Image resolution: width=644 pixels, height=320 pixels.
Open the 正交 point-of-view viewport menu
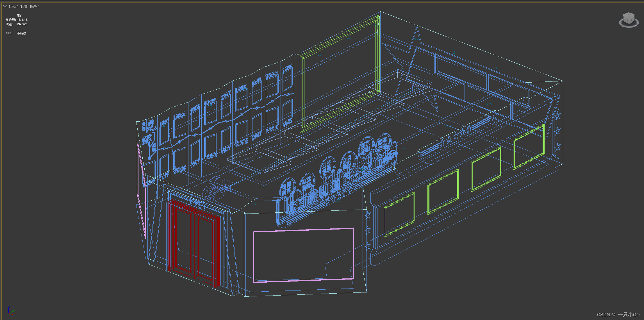pyautogui.click(x=13, y=6)
